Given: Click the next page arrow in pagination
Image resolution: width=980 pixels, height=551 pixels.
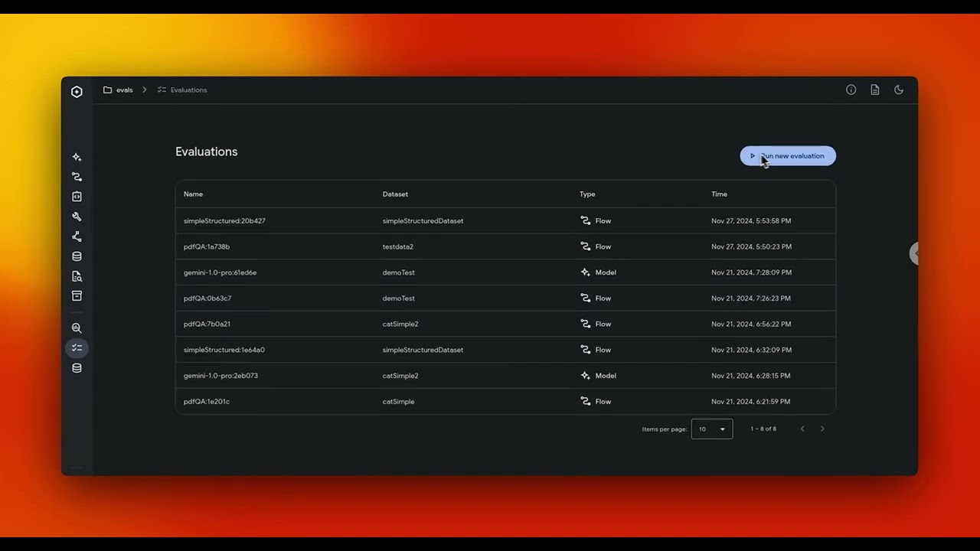Looking at the screenshot, I should pos(822,429).
